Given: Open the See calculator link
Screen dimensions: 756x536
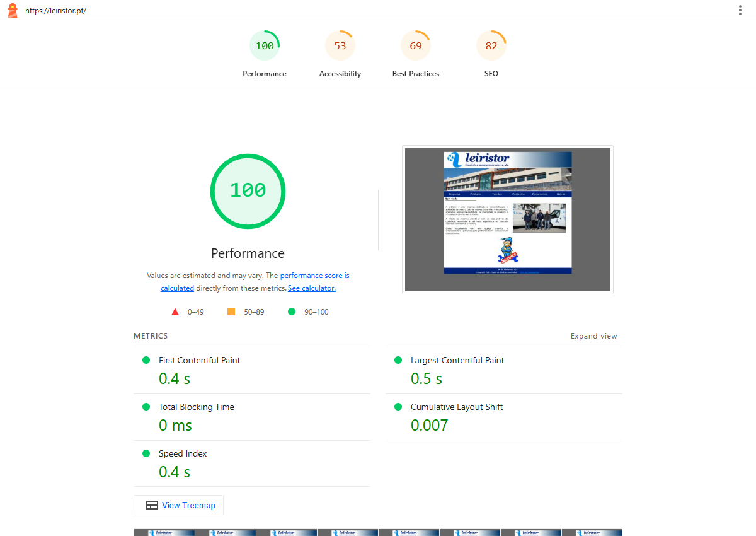Looking at the screenshot, I should (x=312, y=288).
